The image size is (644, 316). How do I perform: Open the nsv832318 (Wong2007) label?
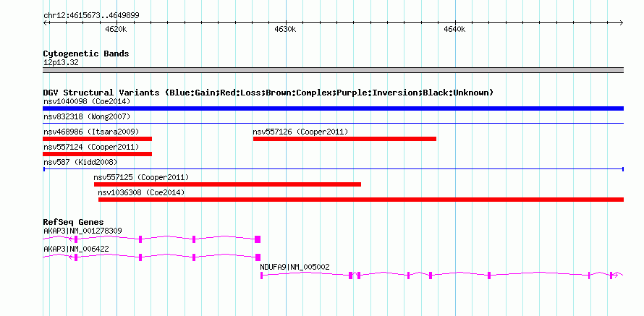tap(87, 116)
